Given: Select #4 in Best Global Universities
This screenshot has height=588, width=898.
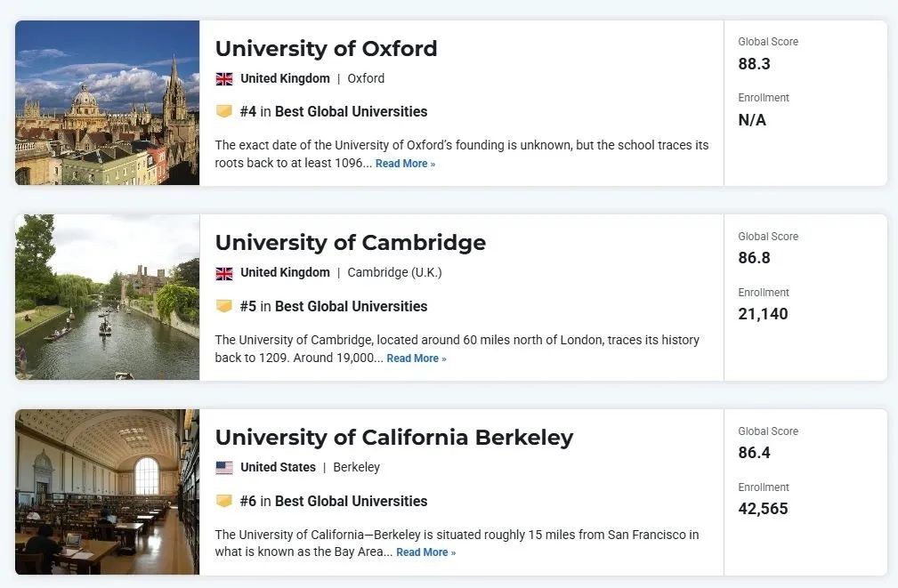Looking at the screenshot, I should tap(334, 112).
